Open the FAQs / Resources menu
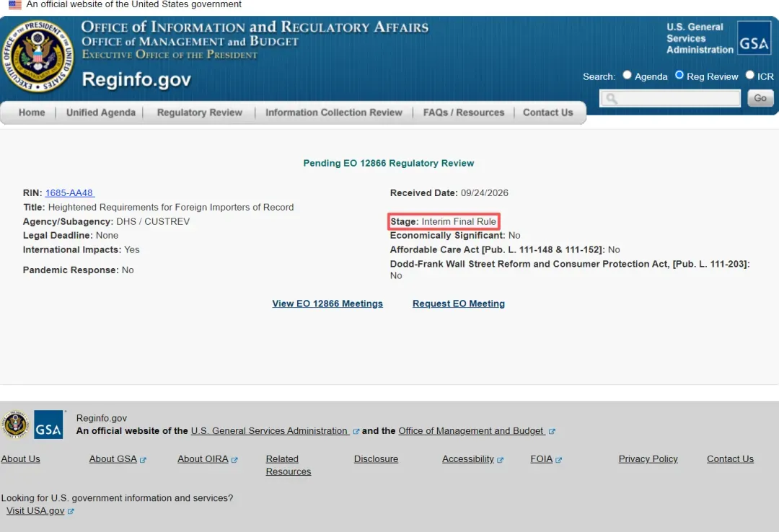Screen dimensions: 779x532 tap(464, 112)
